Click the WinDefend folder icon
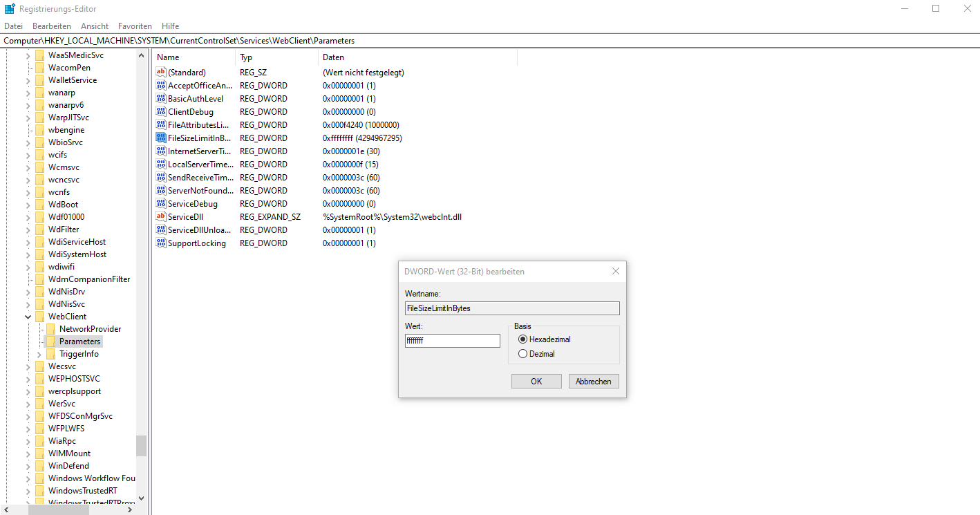 pos(39,466)
